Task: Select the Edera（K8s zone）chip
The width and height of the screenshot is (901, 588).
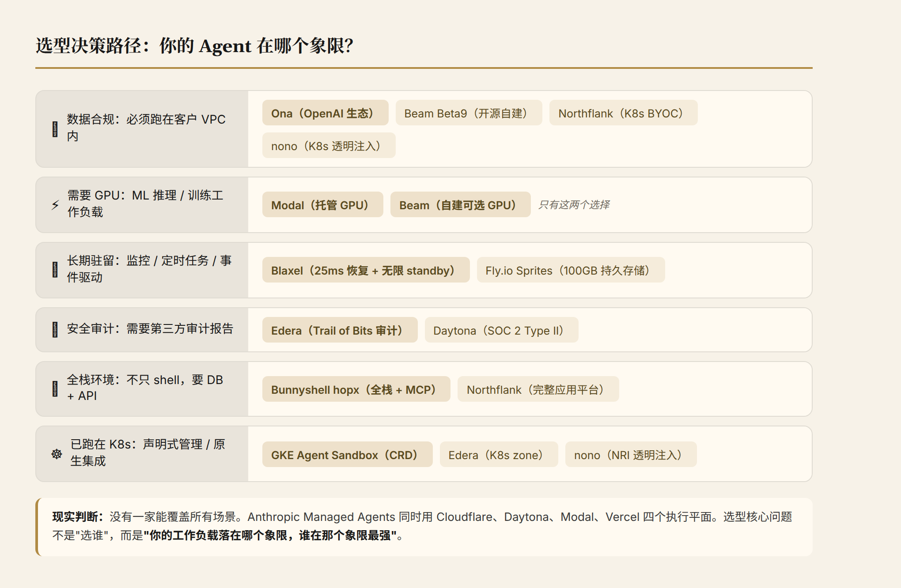Action: (499, 455)
